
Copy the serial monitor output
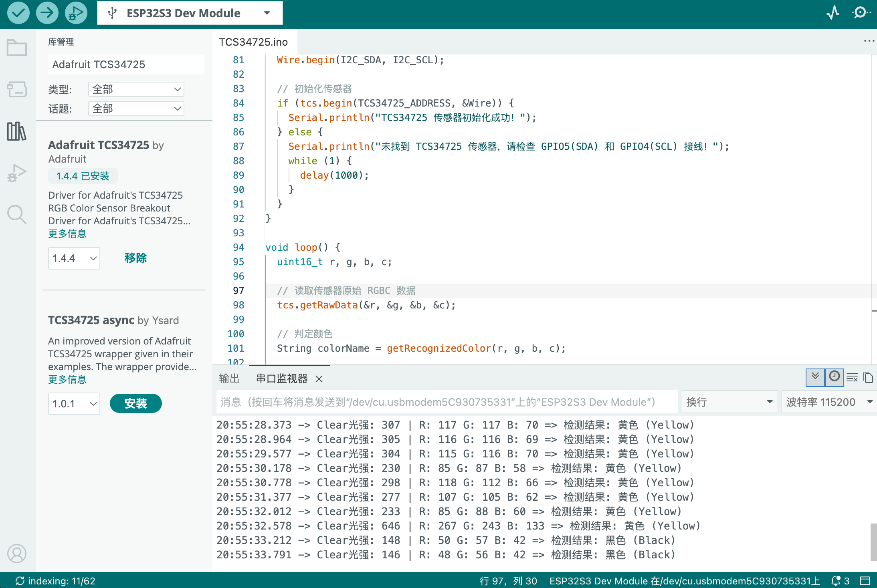pyautogui.click(x=868, y=378)
